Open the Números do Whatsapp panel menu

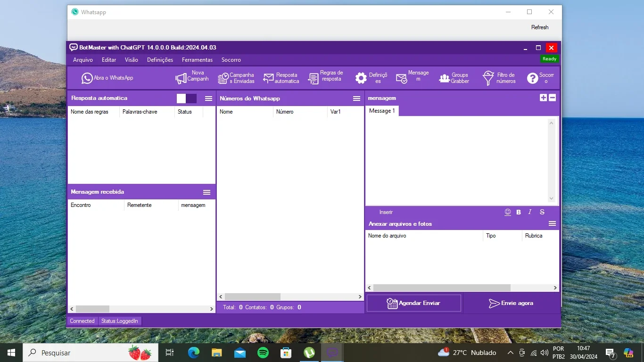(x=357, y=99)
